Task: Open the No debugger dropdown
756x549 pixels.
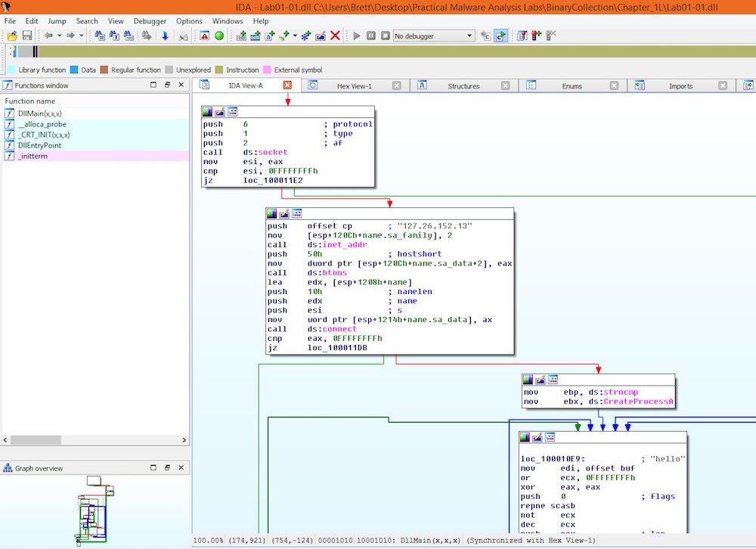Action: [x=434, y=36]
